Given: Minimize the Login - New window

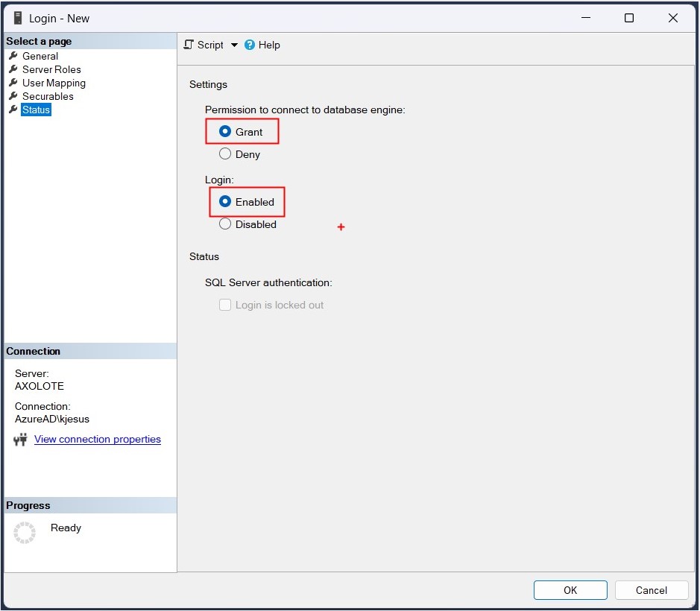Looking at the screenshot, I should pyautogui.click(x=586, y=18).
